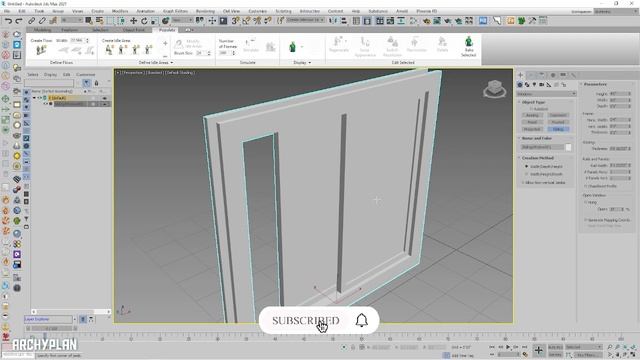The image size is (640, 360).
Task: Toggle the Hung checkbox under Open Window
Action: [586, 202]
